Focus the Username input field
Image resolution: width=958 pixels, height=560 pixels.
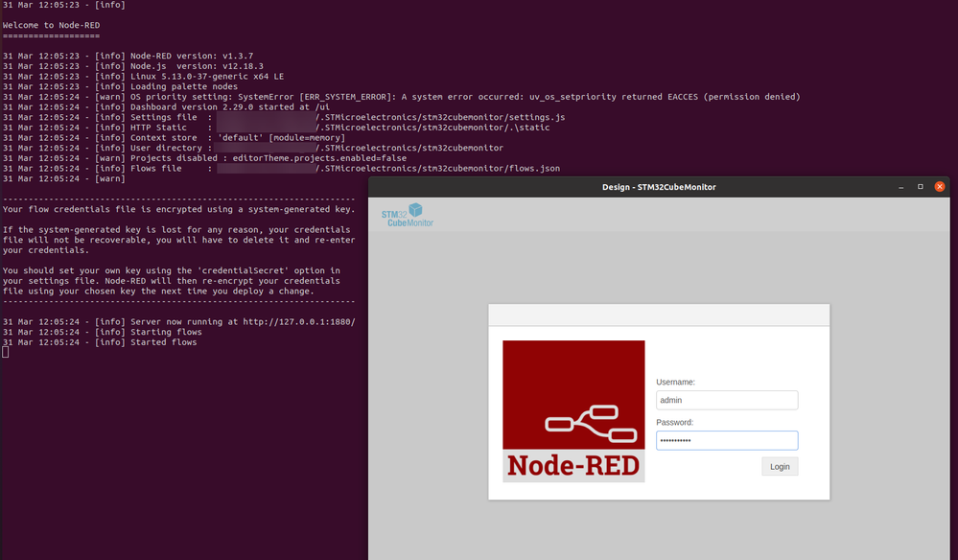point(727,400)
